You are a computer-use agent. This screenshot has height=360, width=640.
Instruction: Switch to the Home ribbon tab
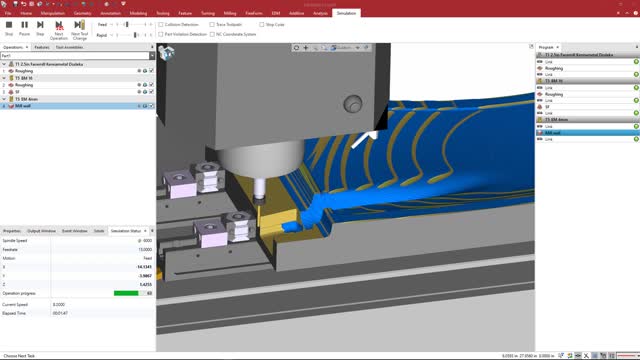point(26,13)
